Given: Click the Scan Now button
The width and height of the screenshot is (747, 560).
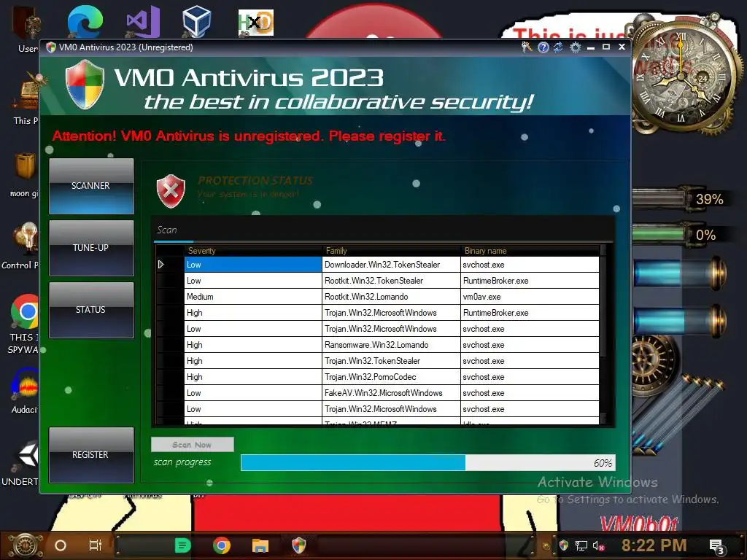Looking at the screenshot, I should point(192,445).
